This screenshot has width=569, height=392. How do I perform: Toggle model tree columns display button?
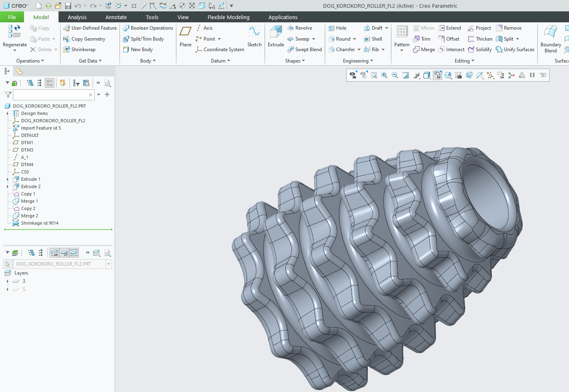(x=50, y=83)
